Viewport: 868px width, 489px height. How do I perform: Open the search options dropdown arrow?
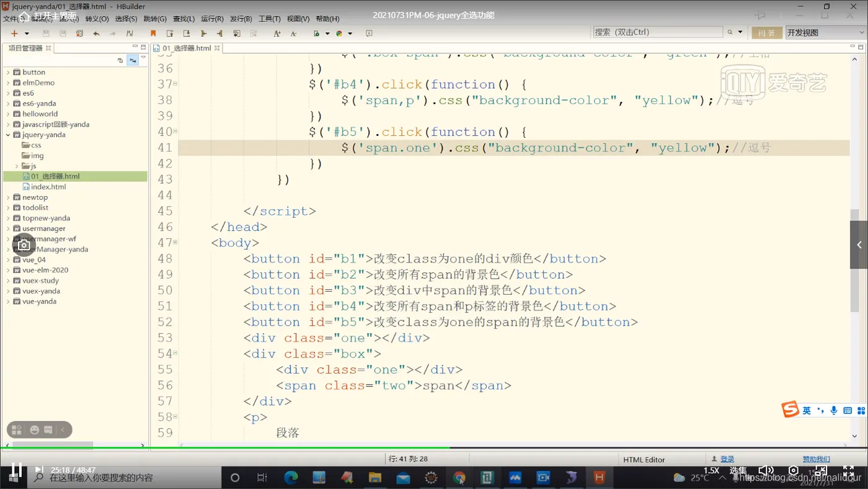[740, 32]
